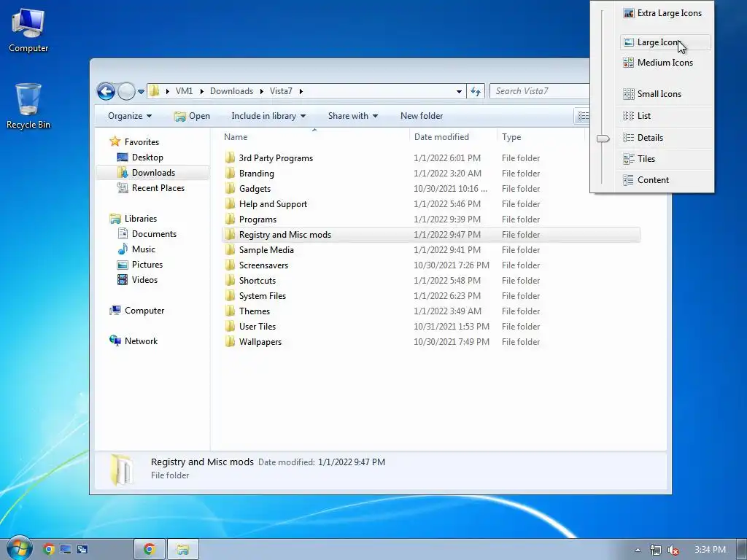Select Shortcuts folder icon
Image resolution: width=747 pixels, height=560 pixels.
(230, 280)
